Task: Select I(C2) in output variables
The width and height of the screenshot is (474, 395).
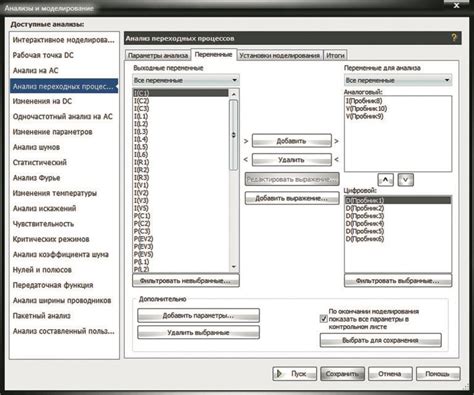Action: [181, 101]
